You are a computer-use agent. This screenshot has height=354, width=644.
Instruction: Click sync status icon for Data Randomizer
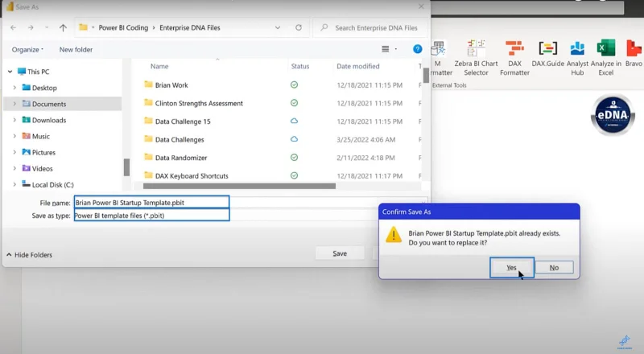(x=294, y=157)
